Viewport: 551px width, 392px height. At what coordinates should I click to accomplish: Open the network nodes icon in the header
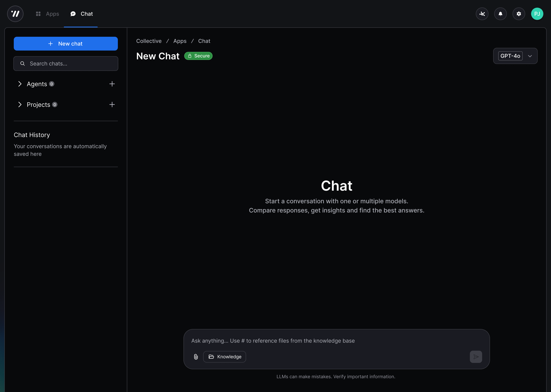click(482, 14)
